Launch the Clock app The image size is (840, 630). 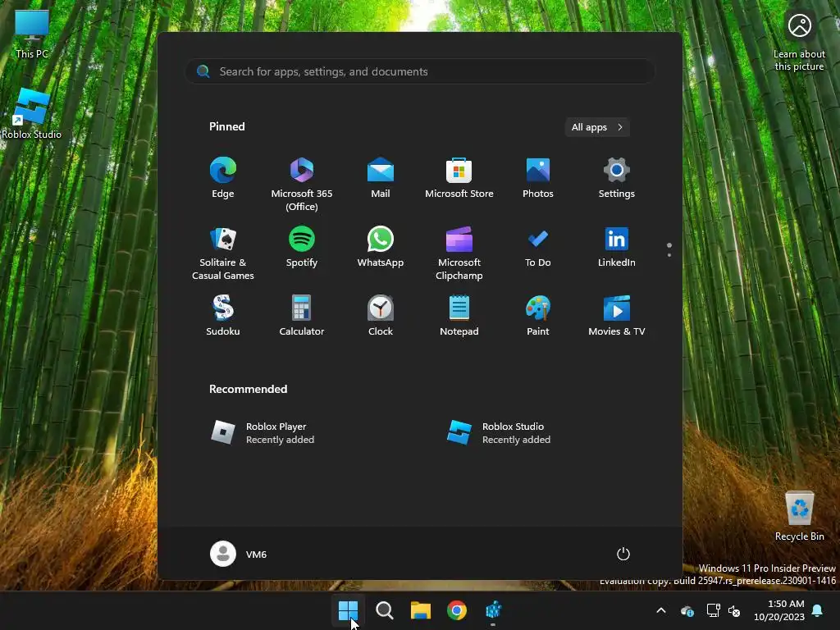pos(381,316)
